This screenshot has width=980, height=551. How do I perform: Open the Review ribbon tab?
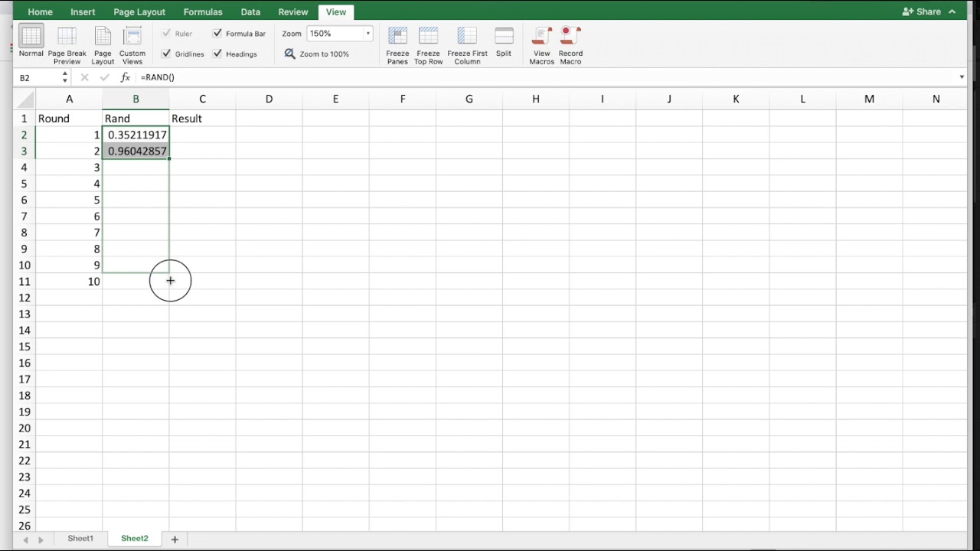tap(293, 12)
